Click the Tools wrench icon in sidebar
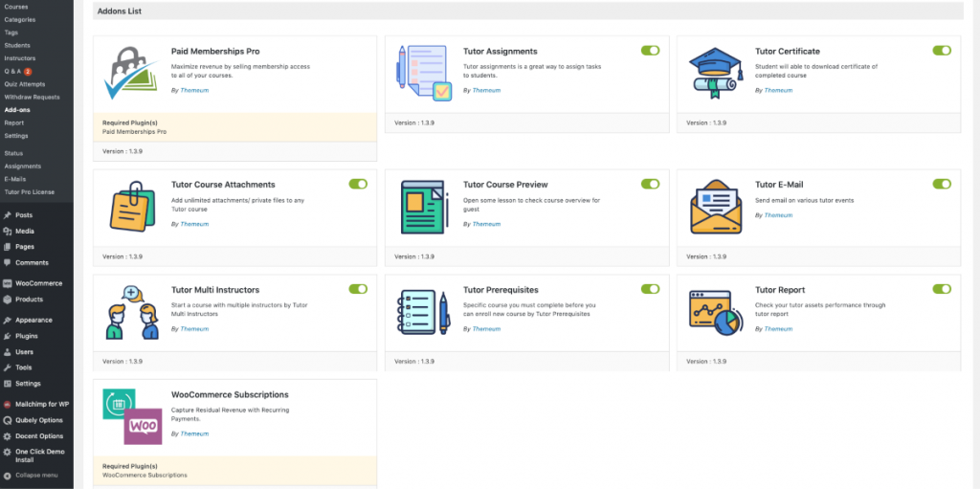 pyautogui.click(x=8, y=367)
